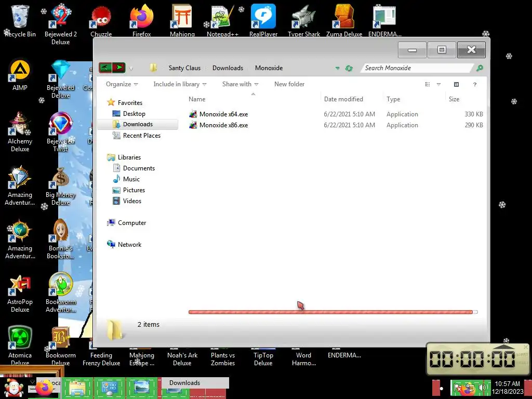The image size is (532, 399).
Task: Select the RealPlayer desktop icon
Action: pyautogui.click(x=263, y=20)
